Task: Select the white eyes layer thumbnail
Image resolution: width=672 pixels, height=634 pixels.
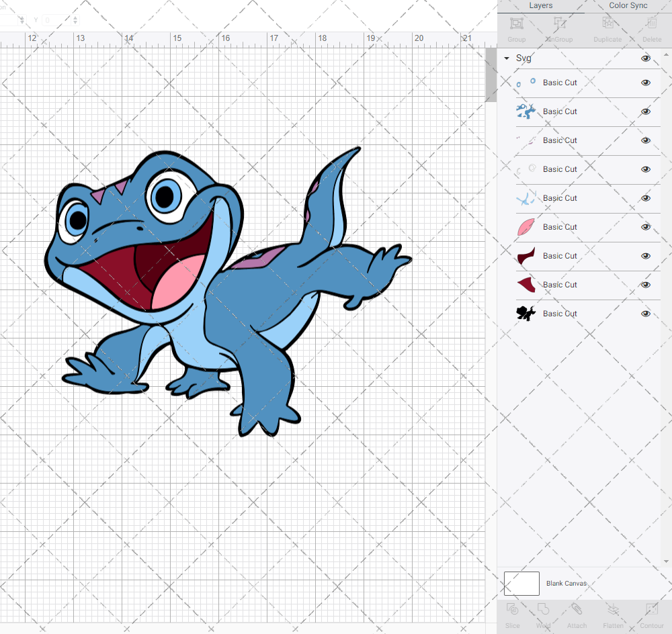Action: 526,169
